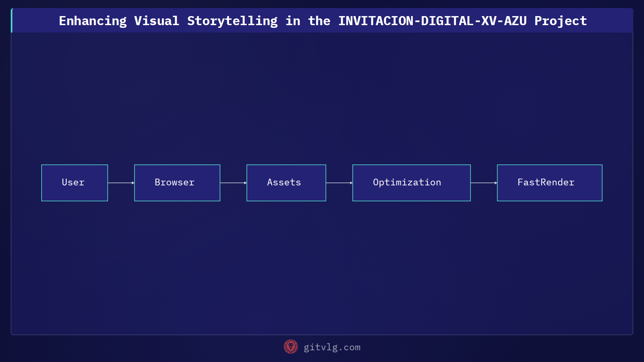Screen dimensions: 644x362
Task: Click the gitvlg lion logo icon
Action: pyautogui.click(x=290, y=347)
